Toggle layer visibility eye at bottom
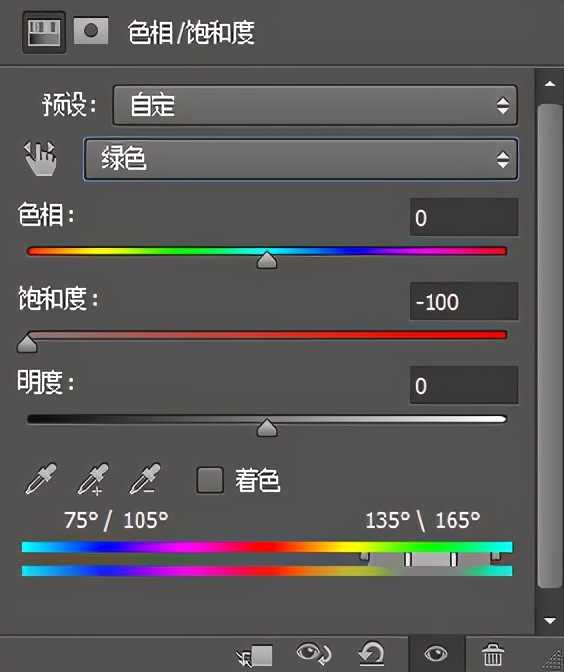The width and height of the screenshot is (564, 672). point(436,654)
